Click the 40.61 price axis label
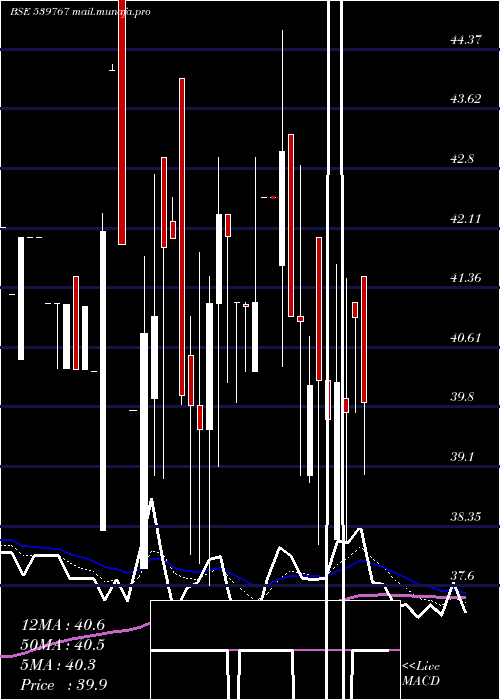Image resolution: width=500 pixels, height=700 pixels. point(466,338)
